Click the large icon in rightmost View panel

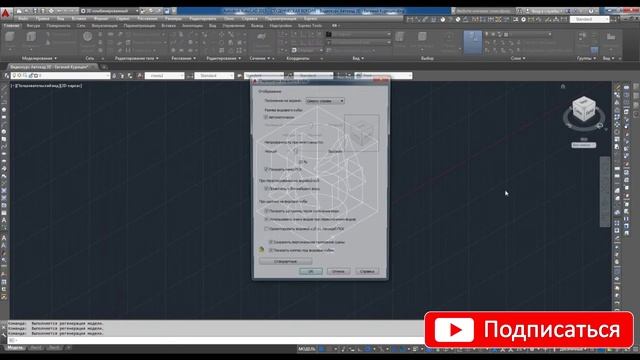point(611,37)
